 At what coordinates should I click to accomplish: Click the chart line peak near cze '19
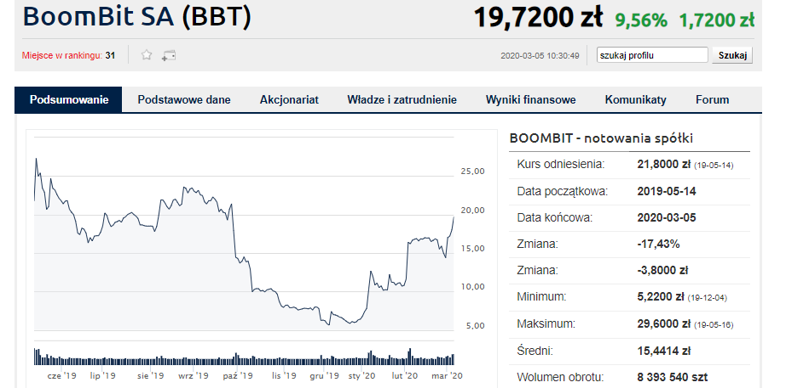pos(36,159)
